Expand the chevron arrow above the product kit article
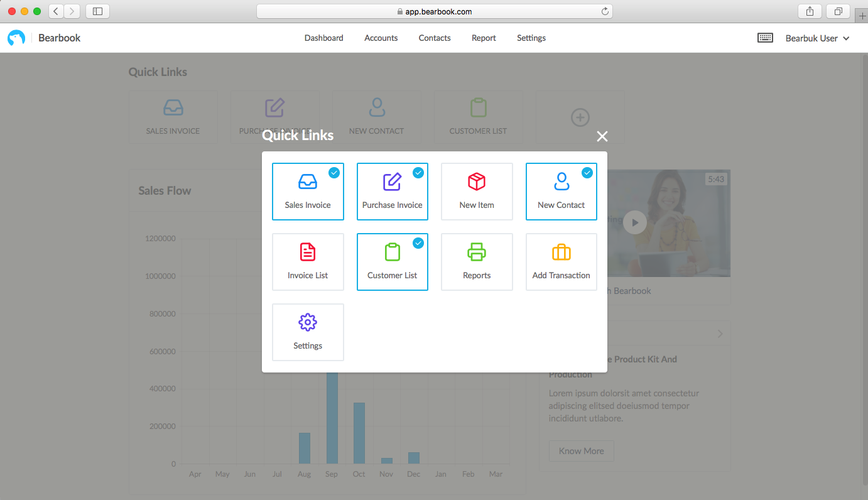This screenshot has width=868, height=500. 720,334
